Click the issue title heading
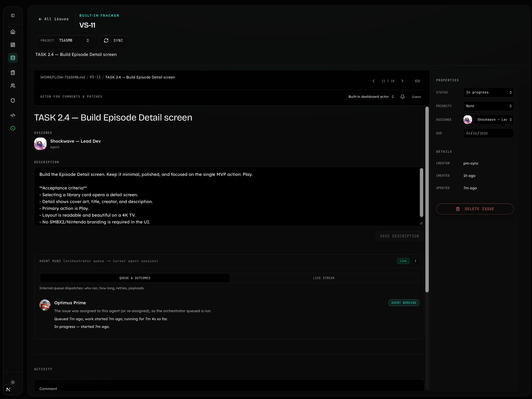This screenshot has width=532, height=399. tap(113, 118)
